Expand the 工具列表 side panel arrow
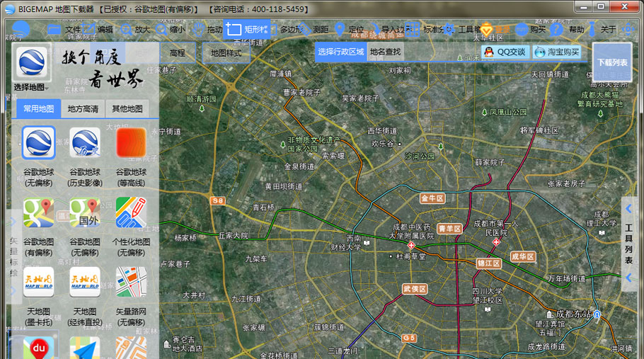This screenshot has width=644, height=359. (x=628, y=209)
